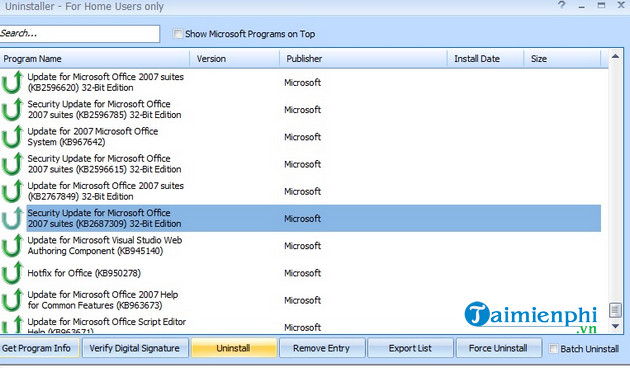Select Update for Office 2007 suites (KB2767849)
Screen dimensions: 630x368
tap(106, 191)
